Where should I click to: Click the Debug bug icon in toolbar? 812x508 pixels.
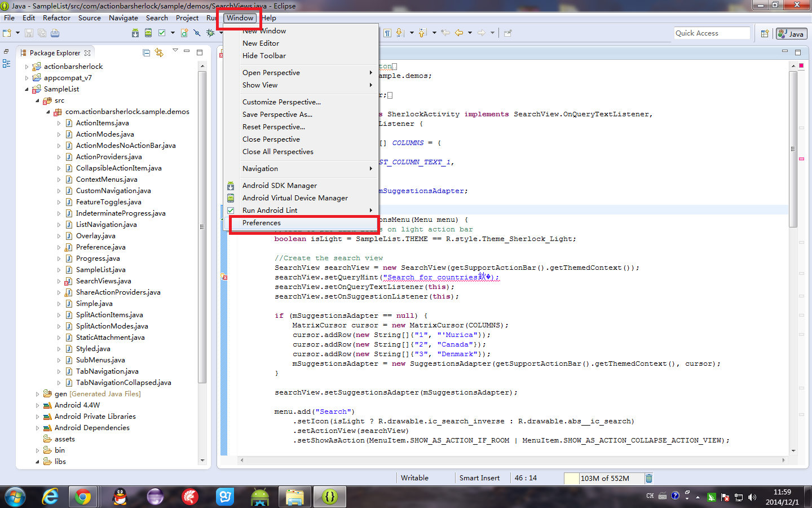[x=210, y=33]
